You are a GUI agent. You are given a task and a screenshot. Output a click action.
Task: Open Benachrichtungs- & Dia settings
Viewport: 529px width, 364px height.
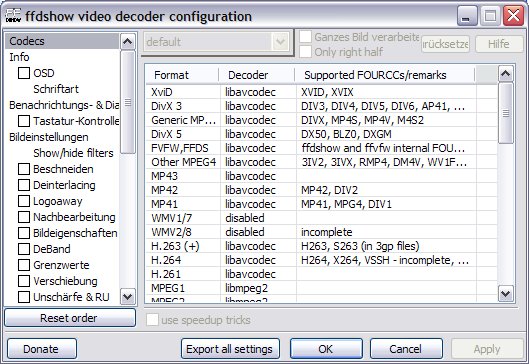tap(64, 105)
